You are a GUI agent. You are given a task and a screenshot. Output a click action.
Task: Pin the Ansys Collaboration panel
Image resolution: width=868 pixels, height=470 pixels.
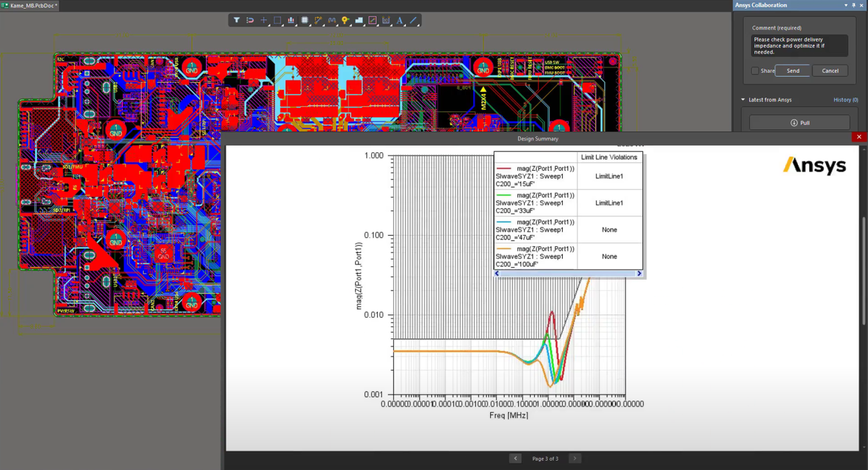[852, 5]
